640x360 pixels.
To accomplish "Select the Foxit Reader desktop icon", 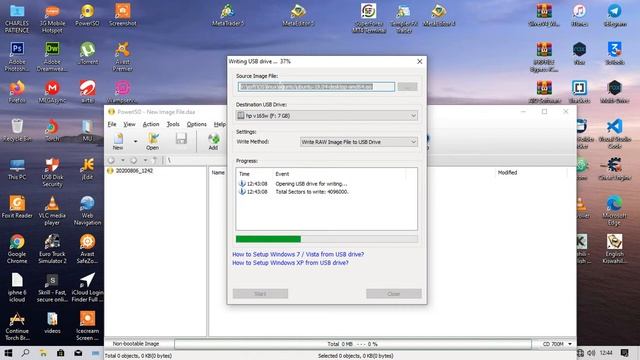I will pyautogui.click(x=17, y=207).
